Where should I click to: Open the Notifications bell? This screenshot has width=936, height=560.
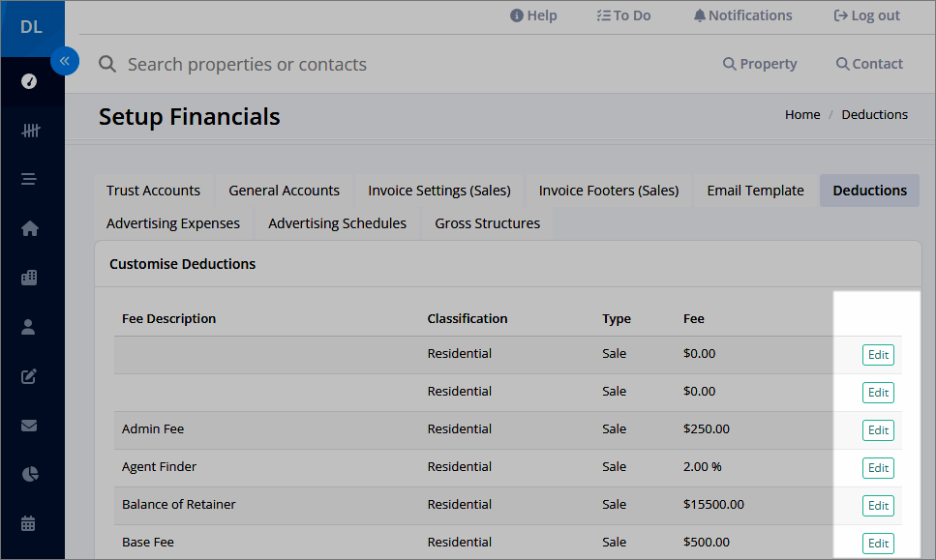[742, 15]
